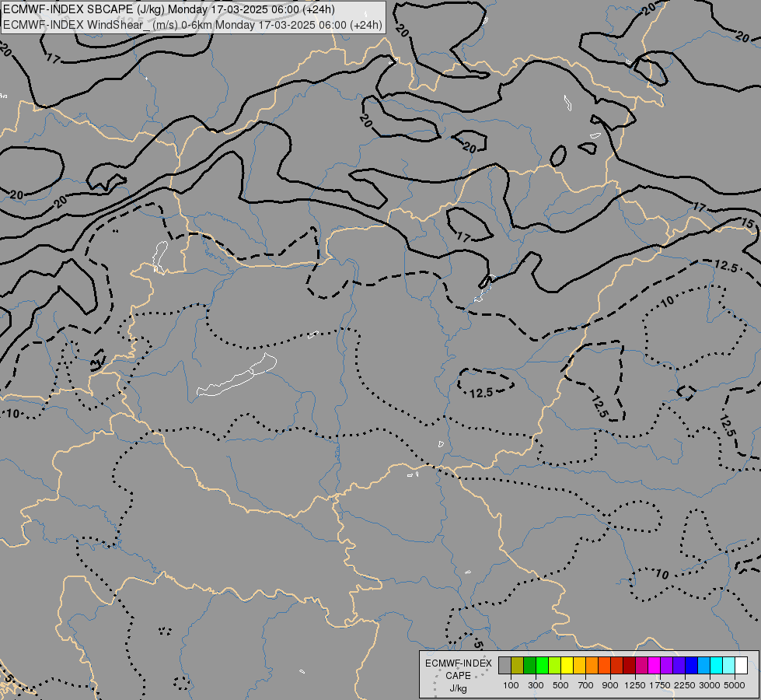Click the '900' legend tick label
The height and width of the screenshot is (700, 761).
coord(610,685)
